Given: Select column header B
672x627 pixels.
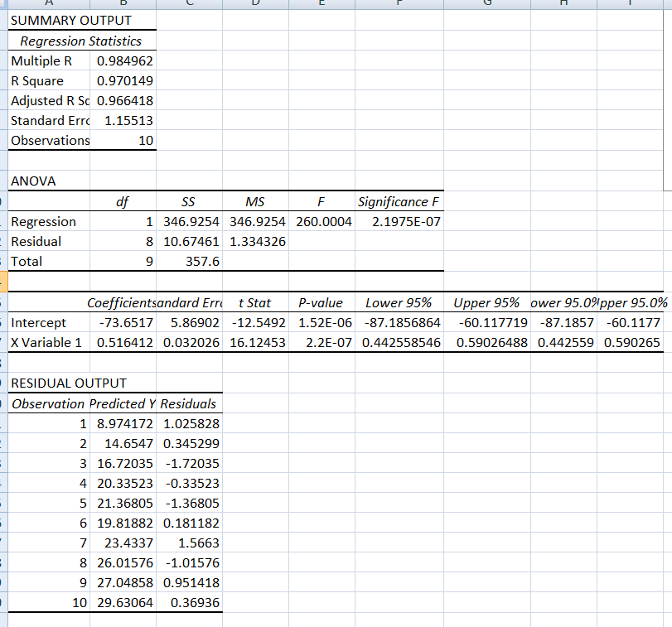Looking at the screenshot, I should click(123, 4).
